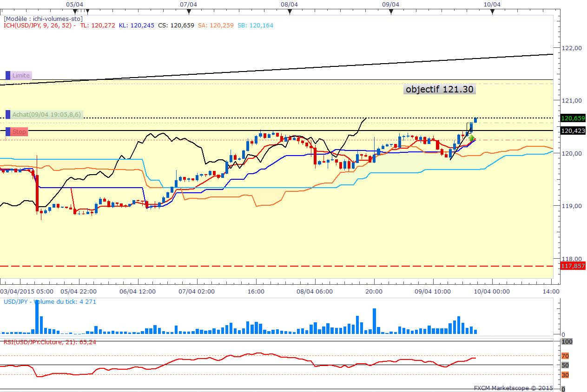
Task: Click the blue handle of the Stop order
Action: 8,132
